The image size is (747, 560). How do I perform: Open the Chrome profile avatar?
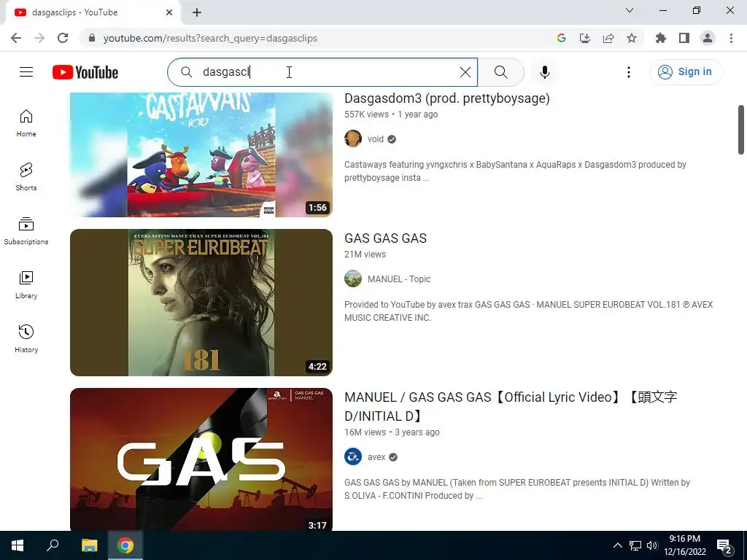(x=708, y=38)
